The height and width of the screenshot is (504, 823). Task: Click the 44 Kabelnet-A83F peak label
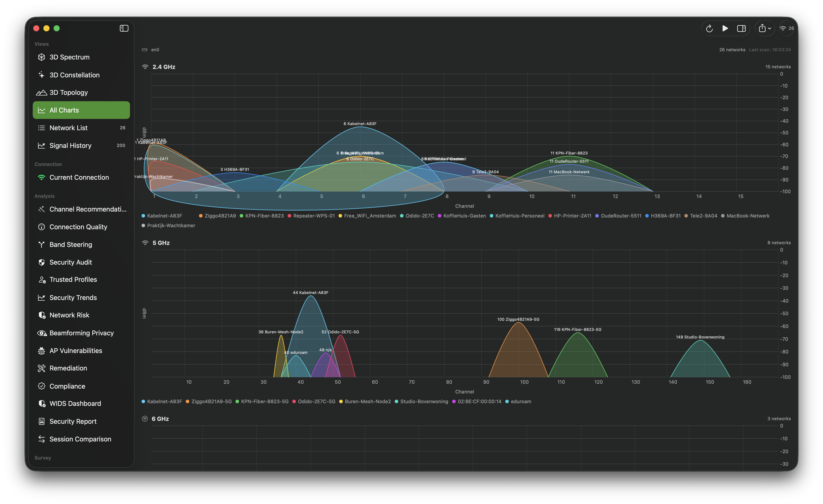pyautogui.click(x=311, y=293)
